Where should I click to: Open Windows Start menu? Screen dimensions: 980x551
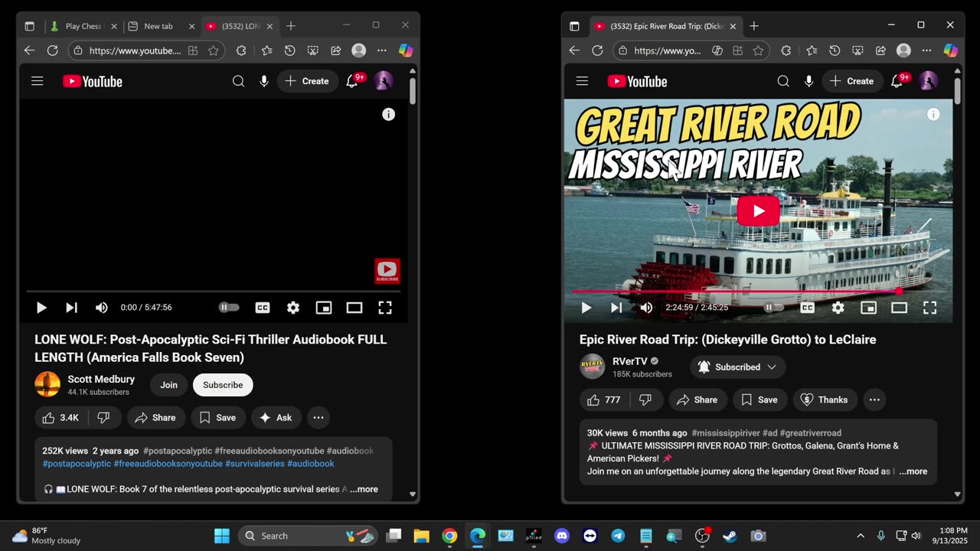click(222, 536)
